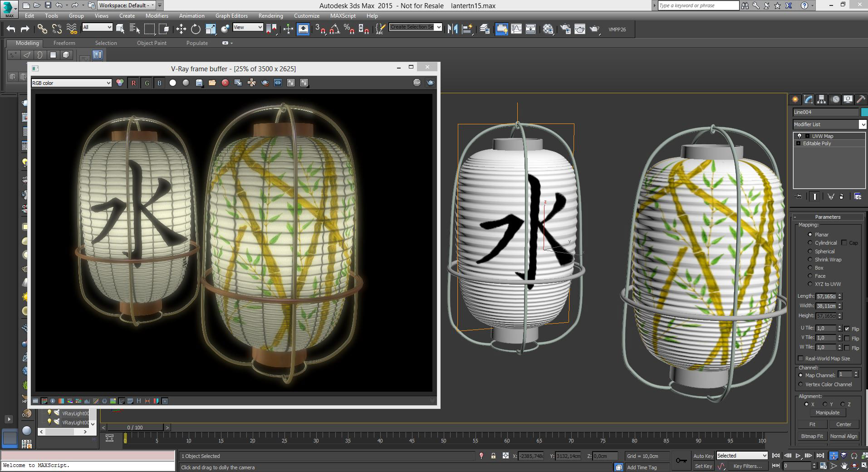This screenshot has height=472, width=868.
Task: Open the Curve Editor from the toolbar
Action: [516, 29]
